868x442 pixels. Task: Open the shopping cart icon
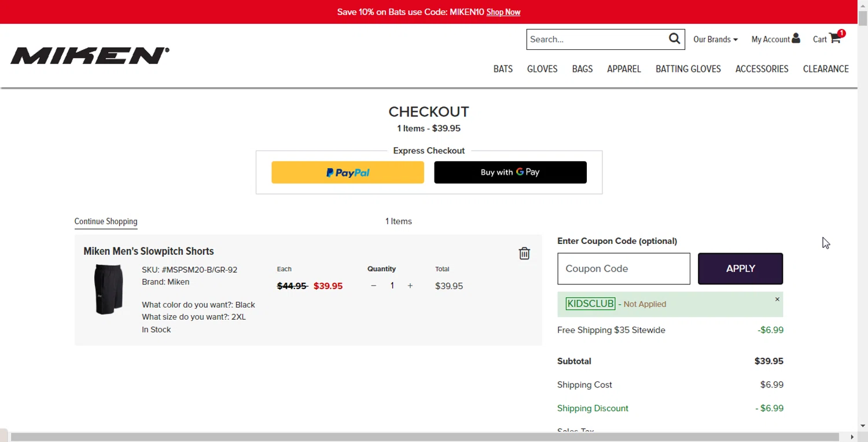834,39
